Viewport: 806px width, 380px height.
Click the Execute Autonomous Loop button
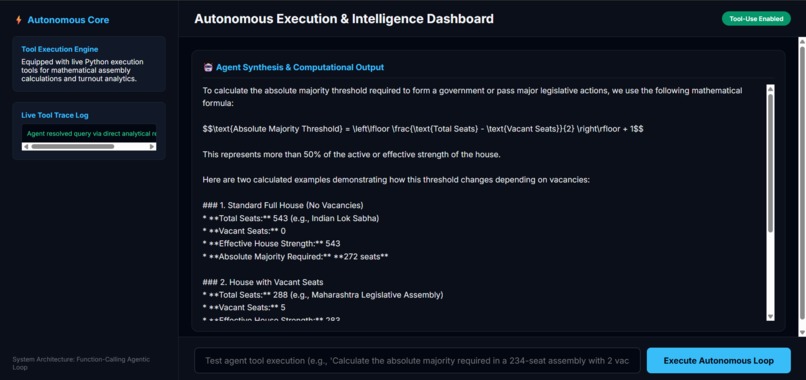click(x=718, y=360)
